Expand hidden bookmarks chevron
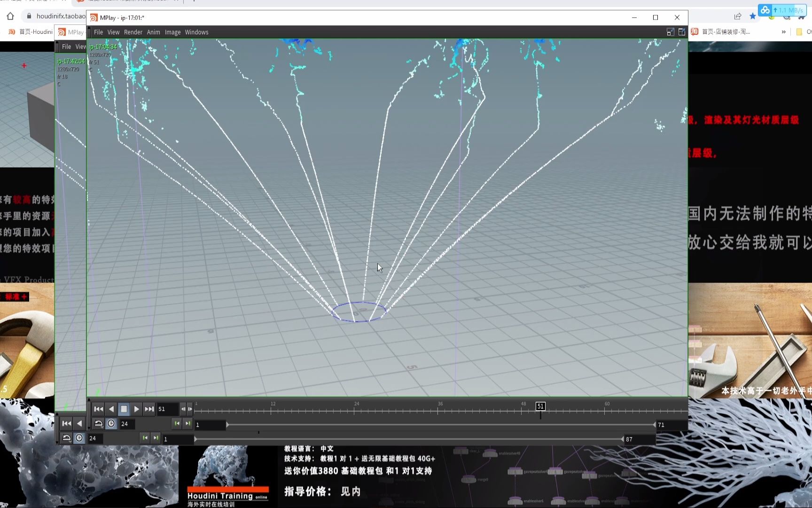Viewport: 812px width, 508px height. point(783,32)
